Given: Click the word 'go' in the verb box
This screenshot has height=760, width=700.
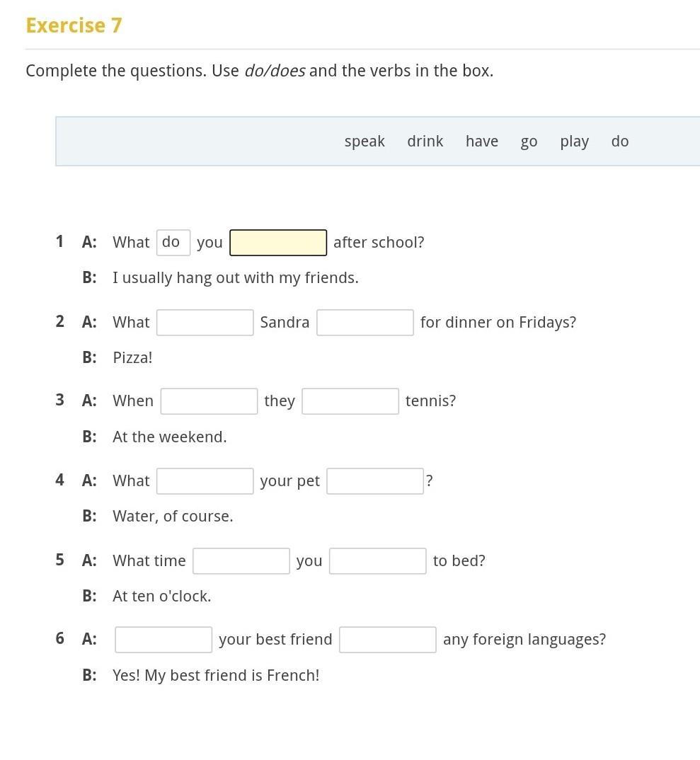Looking at the screenshot, I should (529, 142).
